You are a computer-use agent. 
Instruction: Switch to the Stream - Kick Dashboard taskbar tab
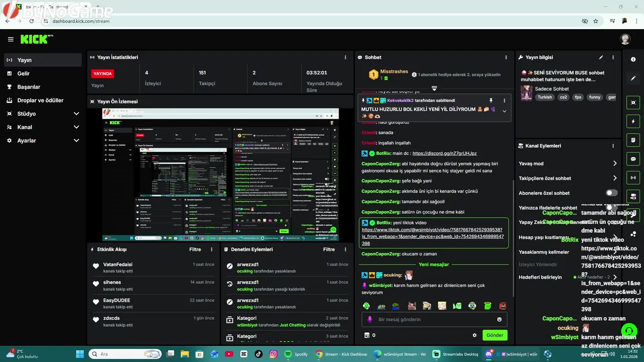(x=342, y=354)
